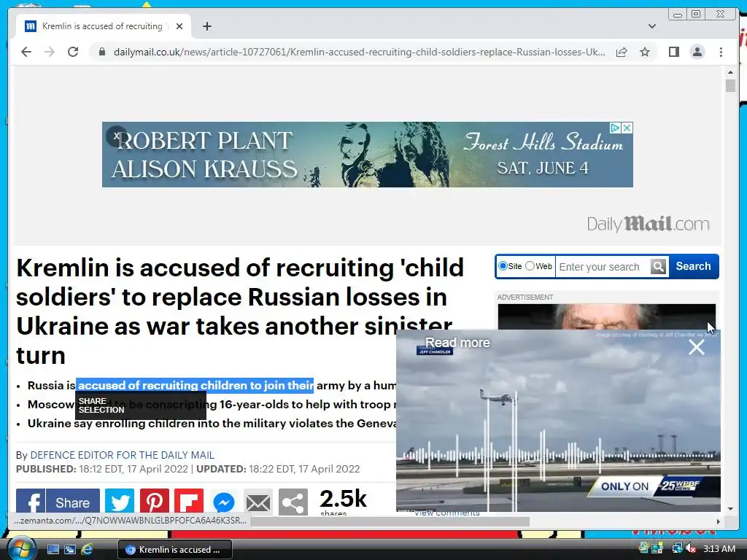
Task: Bookmark this page with star icon
Action: click(x=645, y=52)
